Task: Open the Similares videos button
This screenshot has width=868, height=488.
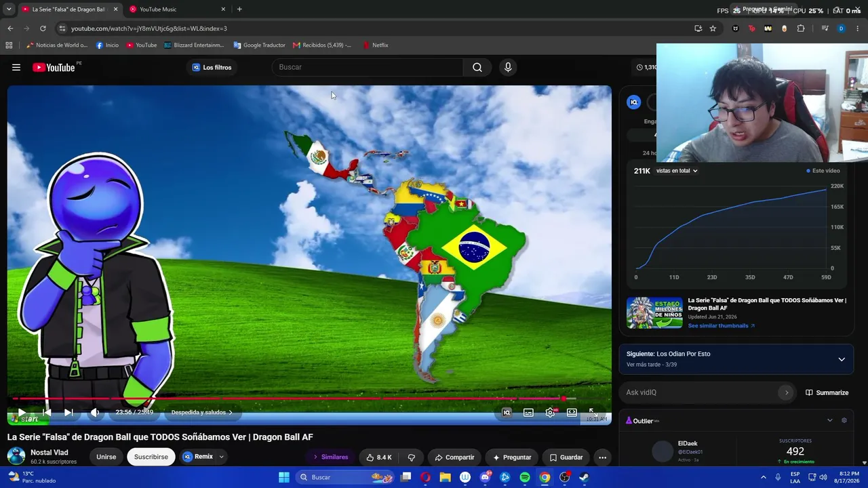Action: tap(330, 457)
